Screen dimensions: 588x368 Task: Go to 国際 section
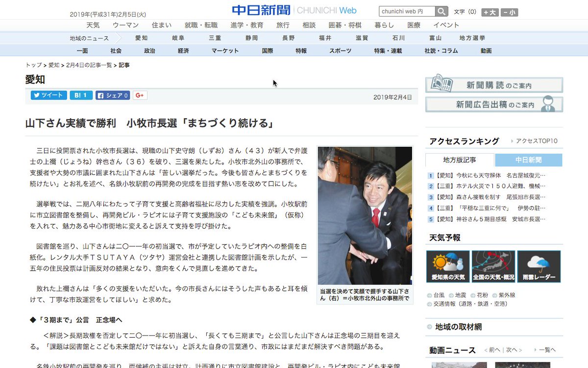[x=268, y=51]
